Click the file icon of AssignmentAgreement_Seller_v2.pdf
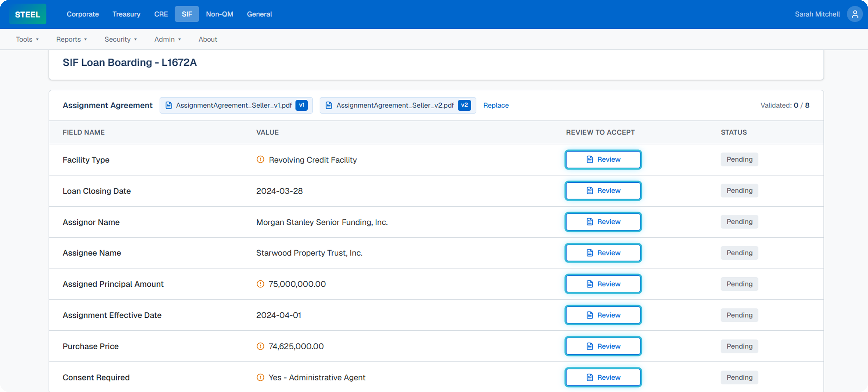Image resolution: width=868 pixels, height=392 pixels. point(329,105)
